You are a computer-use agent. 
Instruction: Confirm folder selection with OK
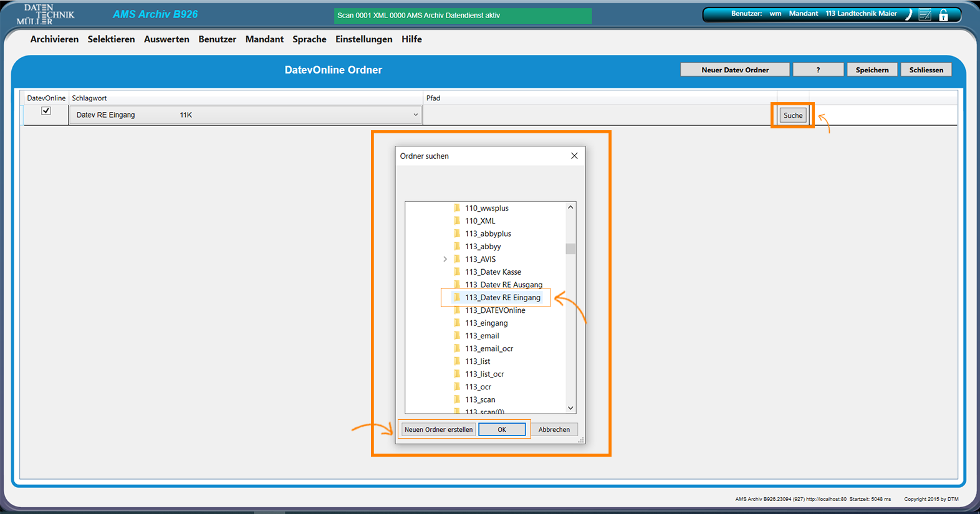502,429
